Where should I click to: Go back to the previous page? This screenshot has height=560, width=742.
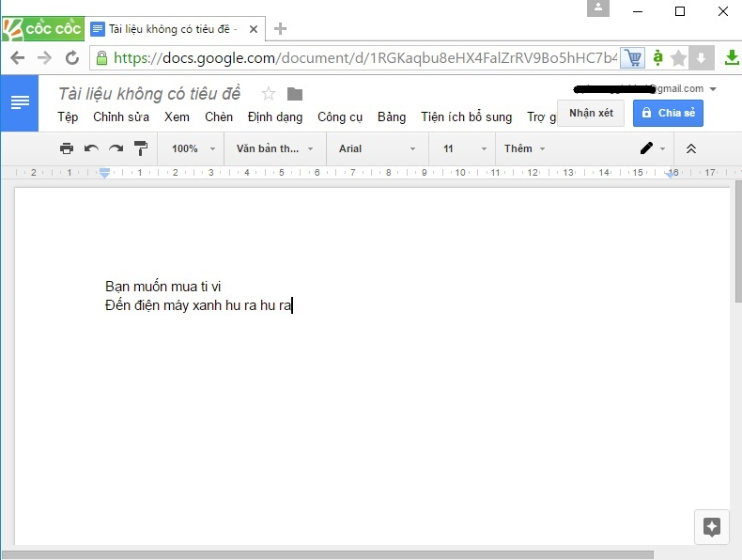pos(18,57)
